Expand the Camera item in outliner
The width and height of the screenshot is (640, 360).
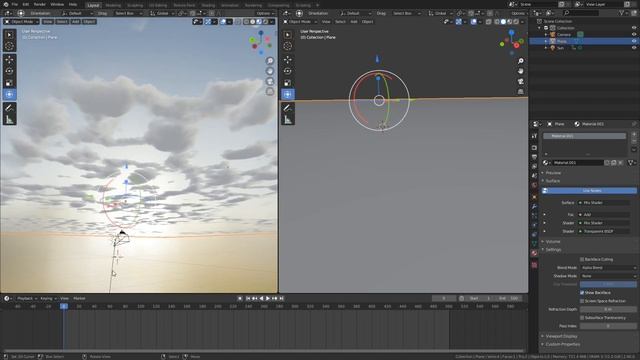coord(546,35)
